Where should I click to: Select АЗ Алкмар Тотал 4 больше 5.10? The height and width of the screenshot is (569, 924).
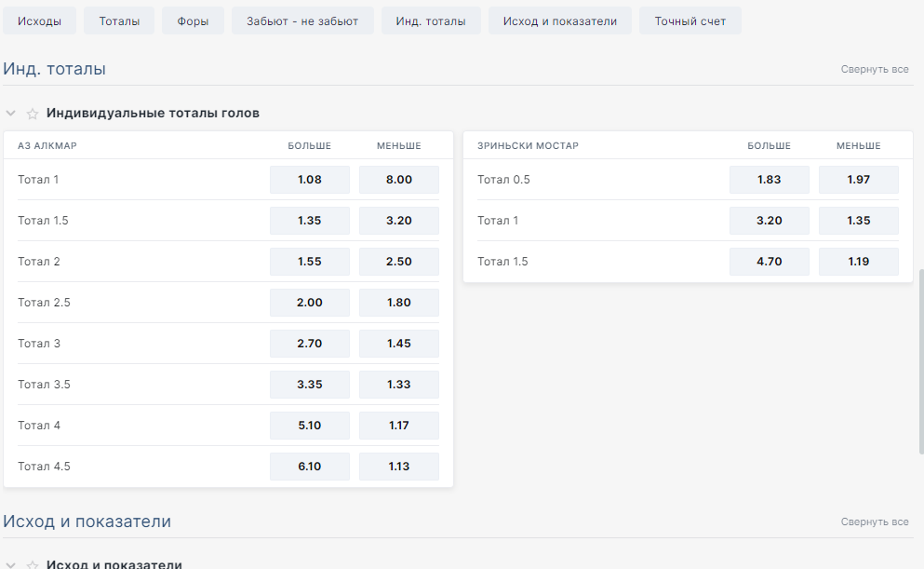tap(309, 426)
